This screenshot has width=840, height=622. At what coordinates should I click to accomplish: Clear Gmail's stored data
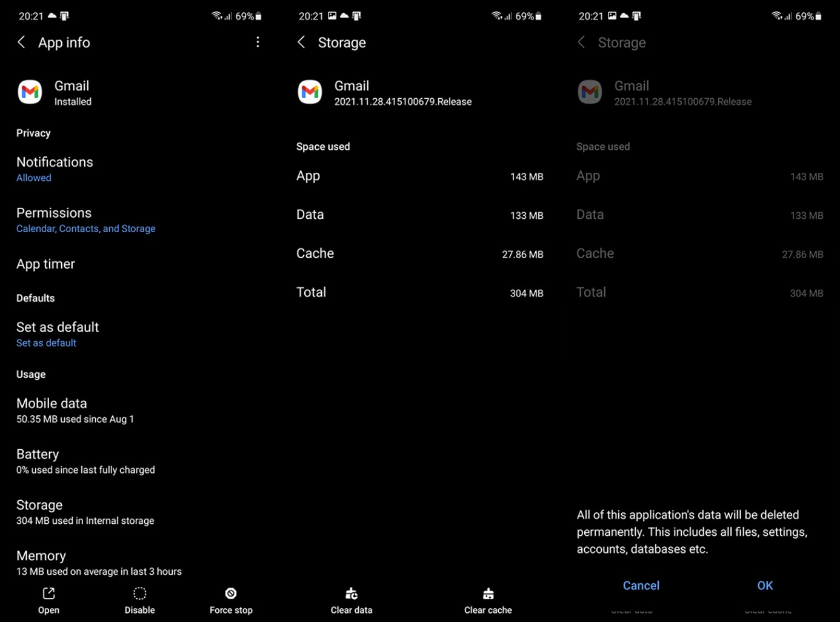tap(352, 600)
